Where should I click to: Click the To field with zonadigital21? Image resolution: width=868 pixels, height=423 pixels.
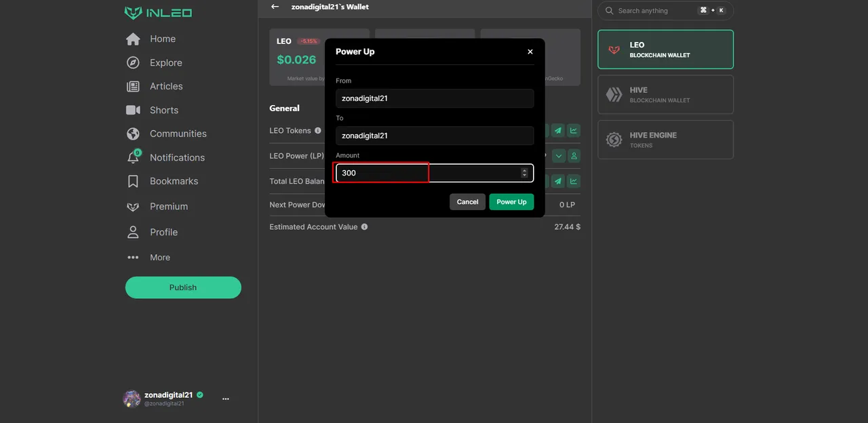[x=435, y=136]
